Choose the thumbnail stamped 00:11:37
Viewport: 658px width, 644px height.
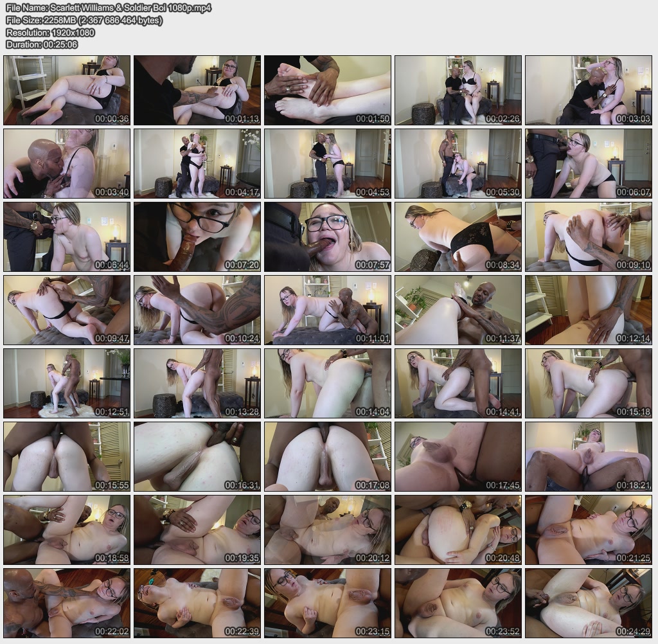coord(458,310)
